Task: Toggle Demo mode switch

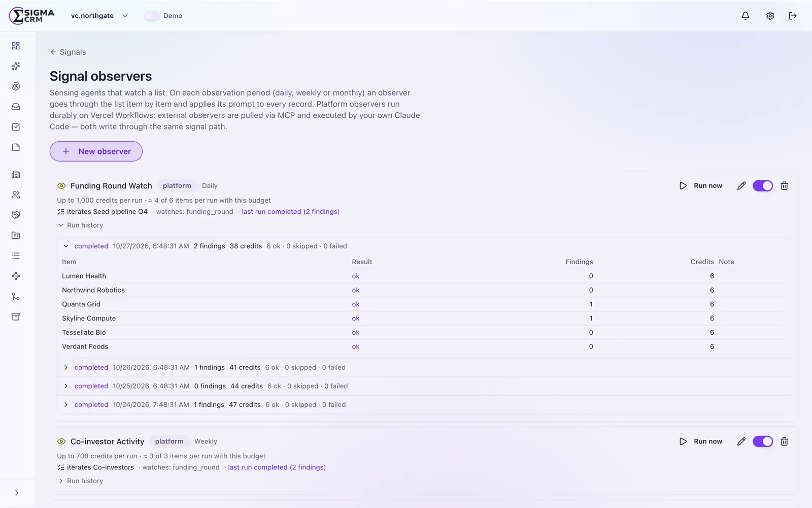Action: [152, 16]
